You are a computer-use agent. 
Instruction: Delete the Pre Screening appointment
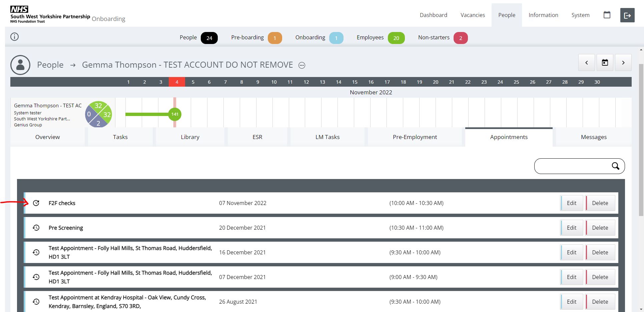(x=600, y=228)
